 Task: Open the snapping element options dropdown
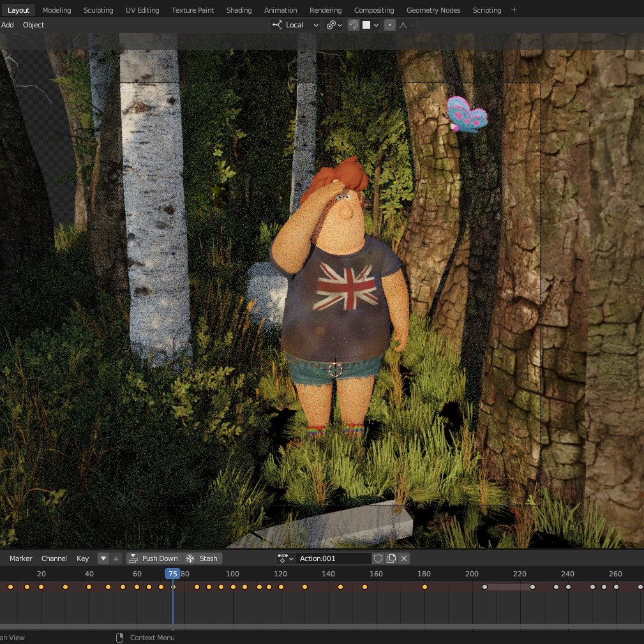[370, 25]
